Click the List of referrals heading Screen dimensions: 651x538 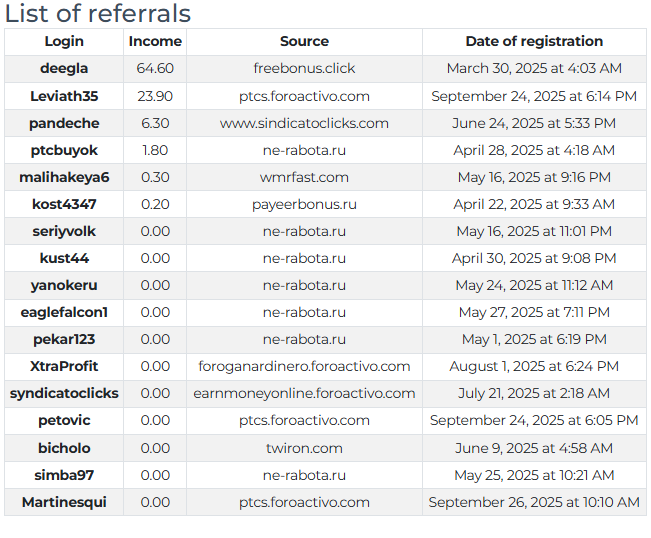pos(97,14)
